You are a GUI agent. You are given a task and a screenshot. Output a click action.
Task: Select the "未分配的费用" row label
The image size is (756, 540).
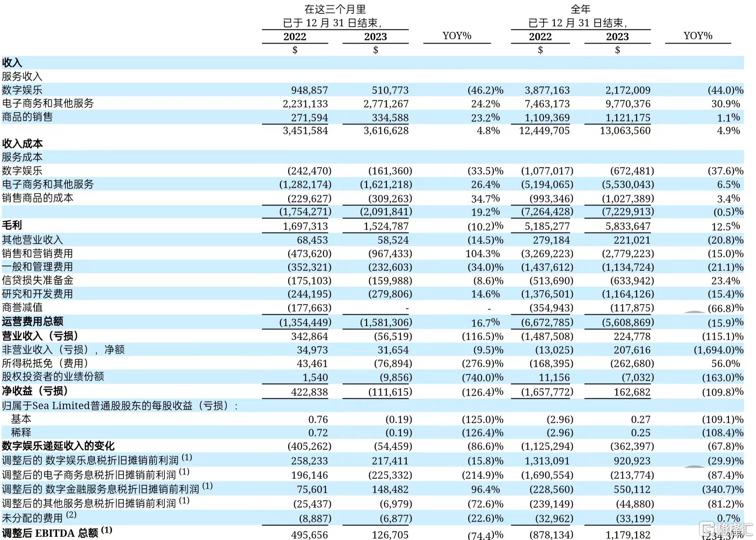coord(39,517)
